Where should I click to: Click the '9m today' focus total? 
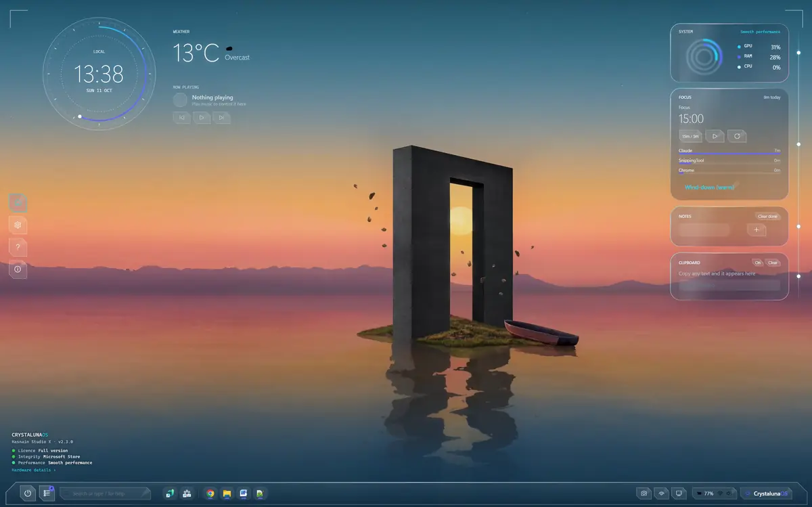(x=771, y=97)
